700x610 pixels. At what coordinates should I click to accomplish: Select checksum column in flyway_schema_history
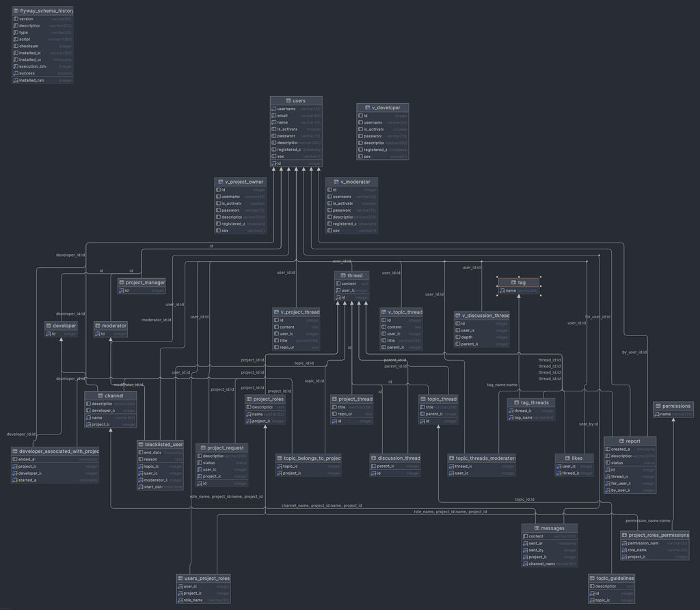click(x=29, y=46)
